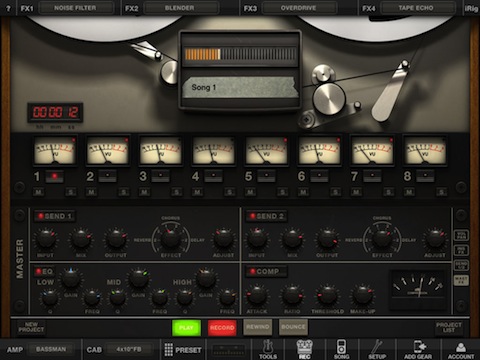
Task: Click the VU meter of track 8
Action: (x=425, y=151)
